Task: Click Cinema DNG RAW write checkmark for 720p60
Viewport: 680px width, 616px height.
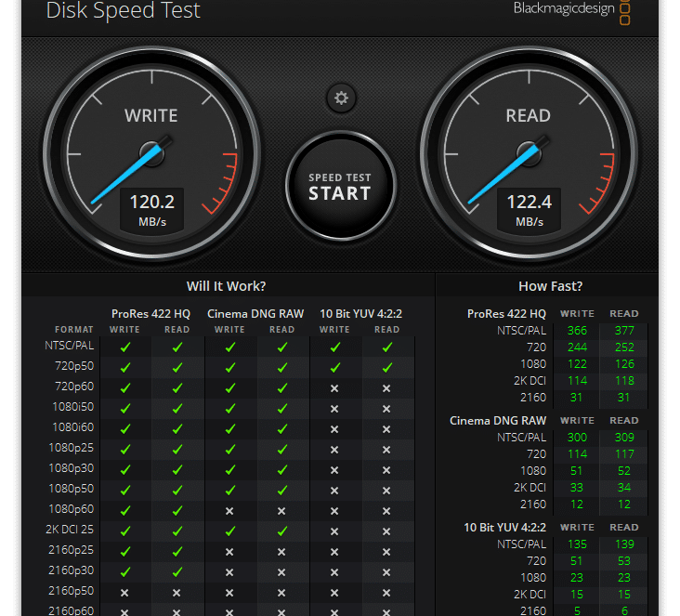Action: pos(230,387)
